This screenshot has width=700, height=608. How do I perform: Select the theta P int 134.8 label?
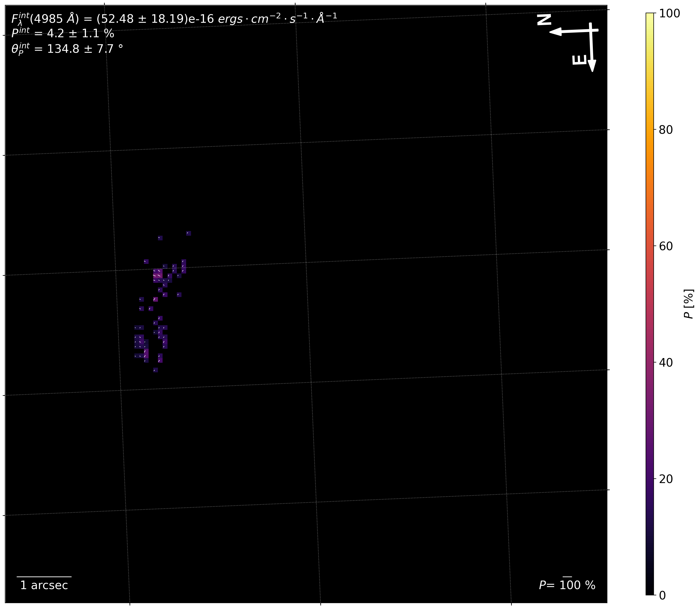[x=67, y=49]
